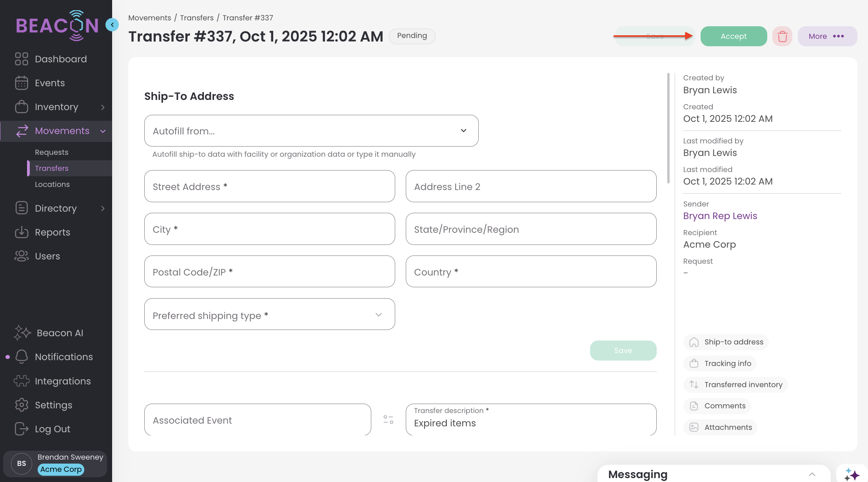The height and width of the screenshot is (482, 868).
Task: Click the Notifications bell icon
Action: [22, 357]
